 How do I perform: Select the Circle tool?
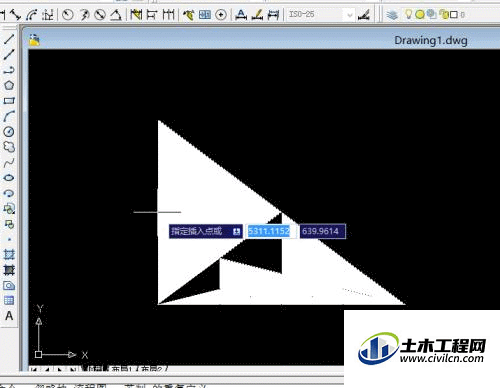coord(9,132)
